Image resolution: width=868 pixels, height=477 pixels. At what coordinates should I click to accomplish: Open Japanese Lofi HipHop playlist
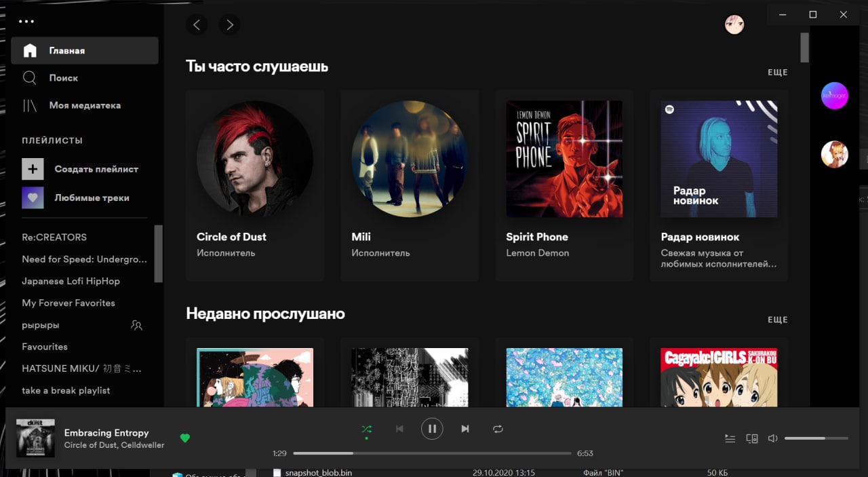[71, 281]
